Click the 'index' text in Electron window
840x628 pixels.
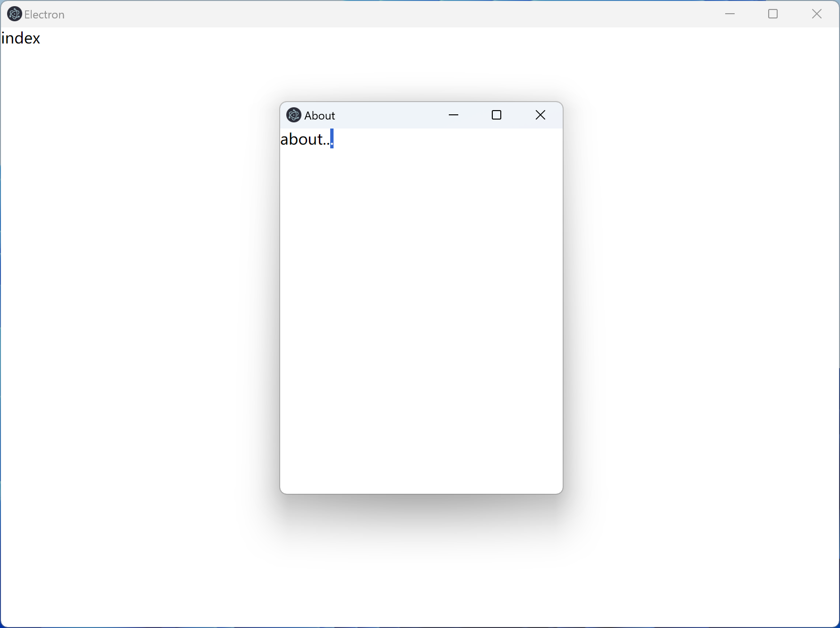(x=21, y=38)
